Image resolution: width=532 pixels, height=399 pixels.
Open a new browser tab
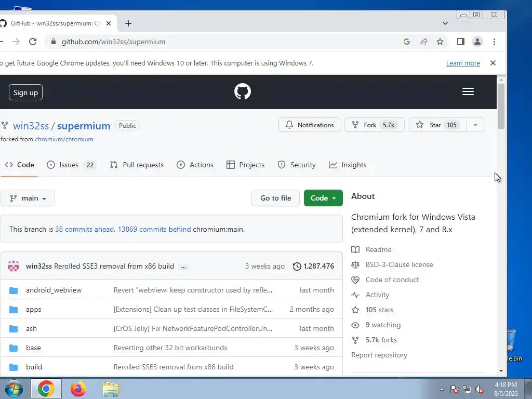point(128,23)
